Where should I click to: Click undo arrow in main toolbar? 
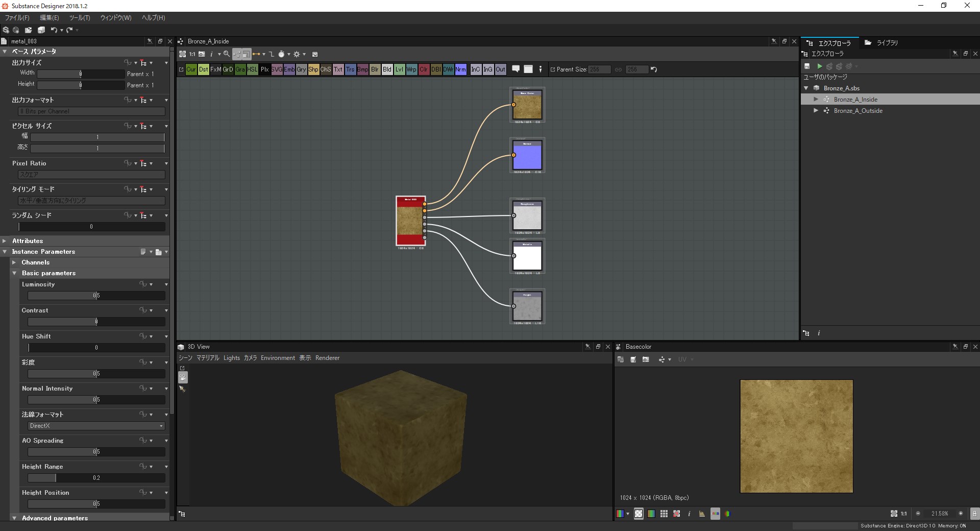point(54,30)
